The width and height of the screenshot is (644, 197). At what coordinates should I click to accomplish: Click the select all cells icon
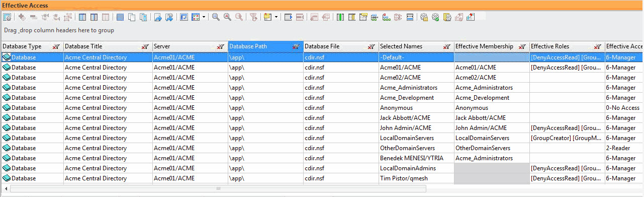[120, 17]
